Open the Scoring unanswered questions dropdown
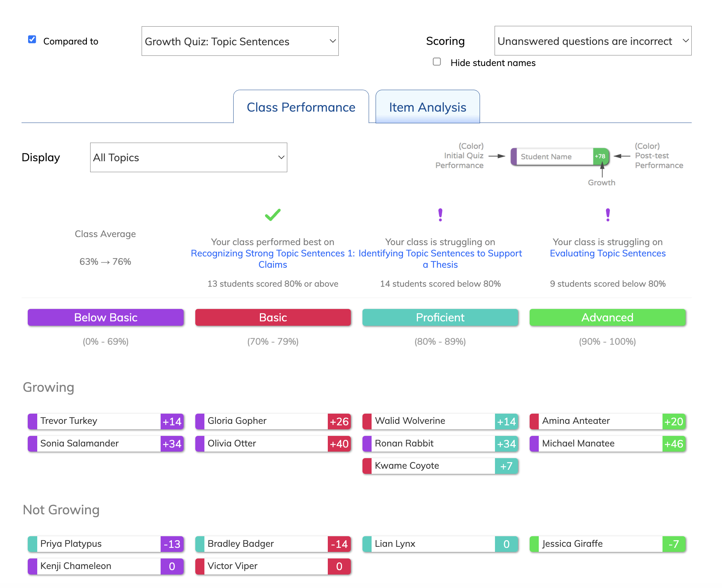Viewport: 722px width, 588px height. (593, 41)
